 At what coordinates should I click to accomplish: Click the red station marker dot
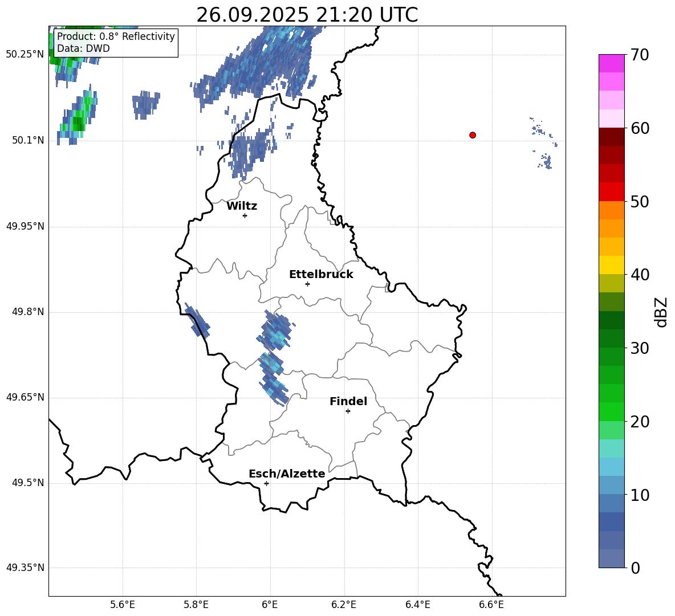coord(472,135)
